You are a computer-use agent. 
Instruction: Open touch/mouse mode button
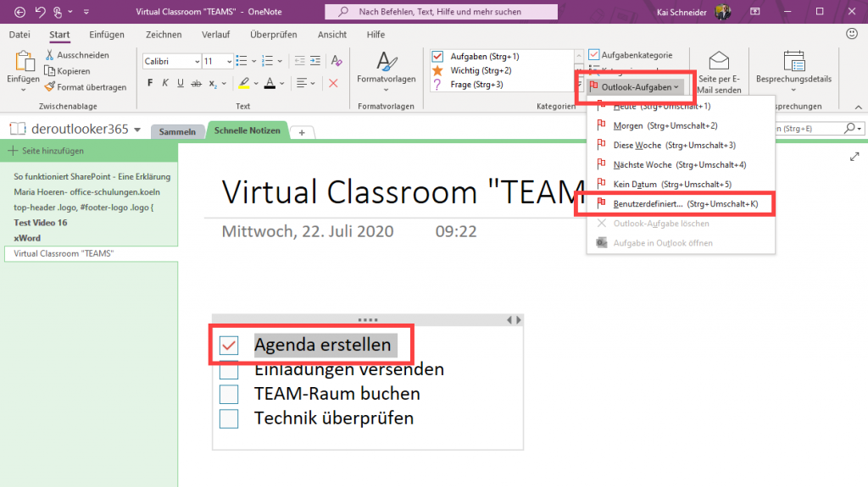(58, 12)
